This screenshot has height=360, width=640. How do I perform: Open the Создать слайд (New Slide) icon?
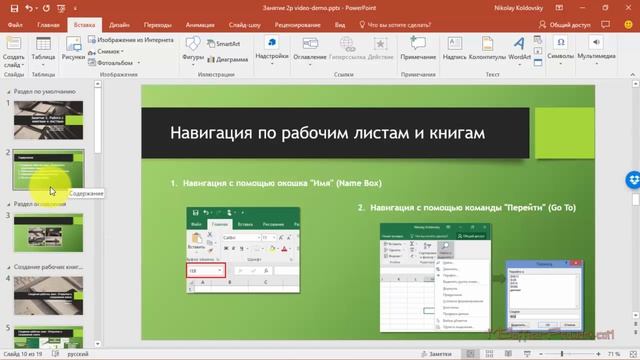[13, 43]
